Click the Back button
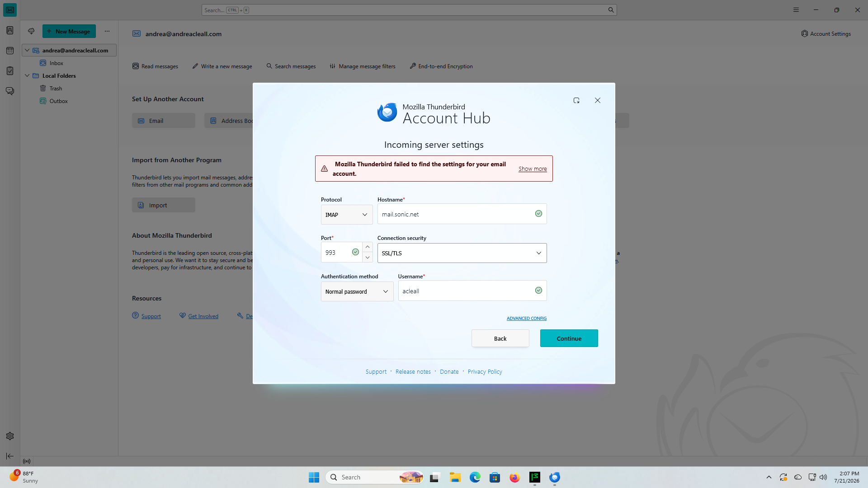The height and width of the screenshot is (488, 868). [x=500, y=338]
